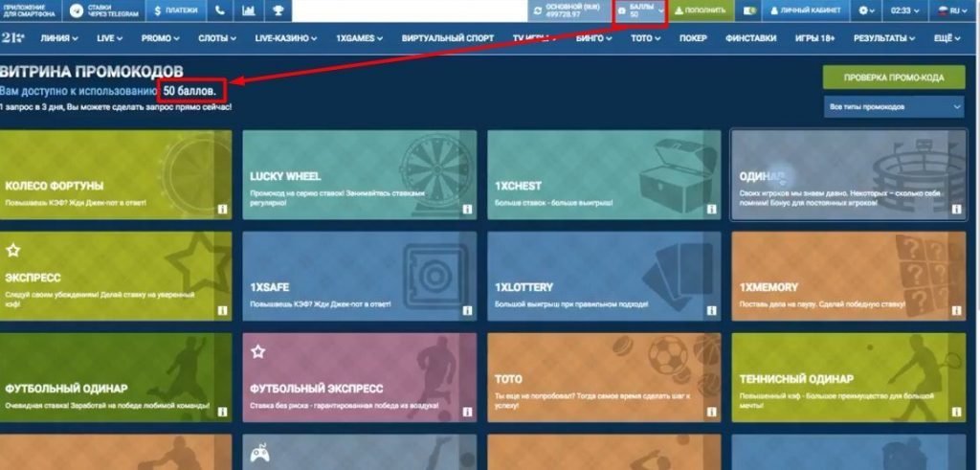Show info for Экспресс card
The height and width of the screenshot is (470, 980).
point(222,311)
